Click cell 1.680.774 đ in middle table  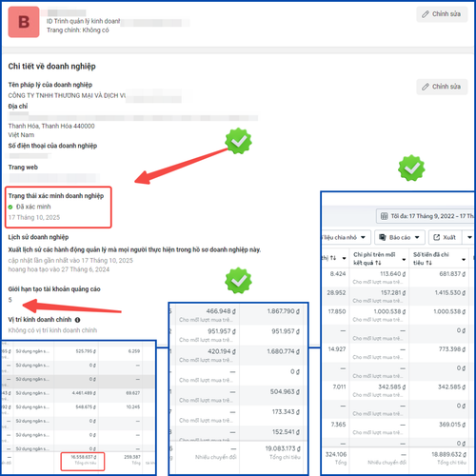(283, 351)
